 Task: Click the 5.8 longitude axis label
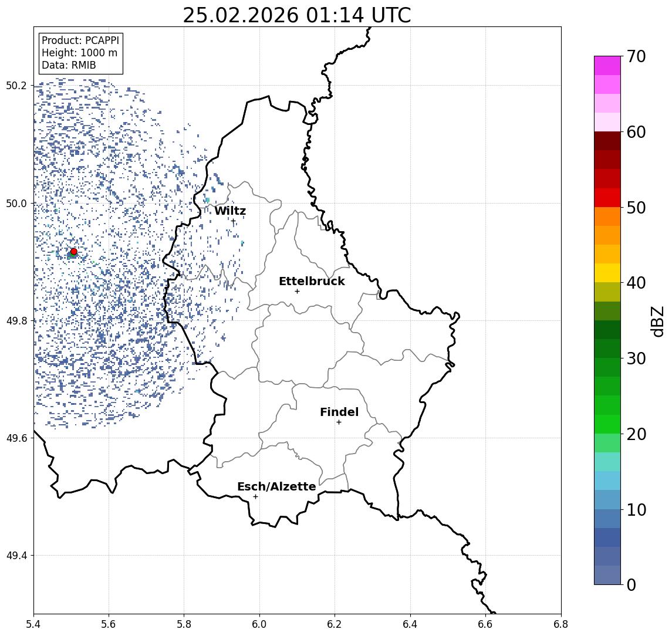point(184,624)
